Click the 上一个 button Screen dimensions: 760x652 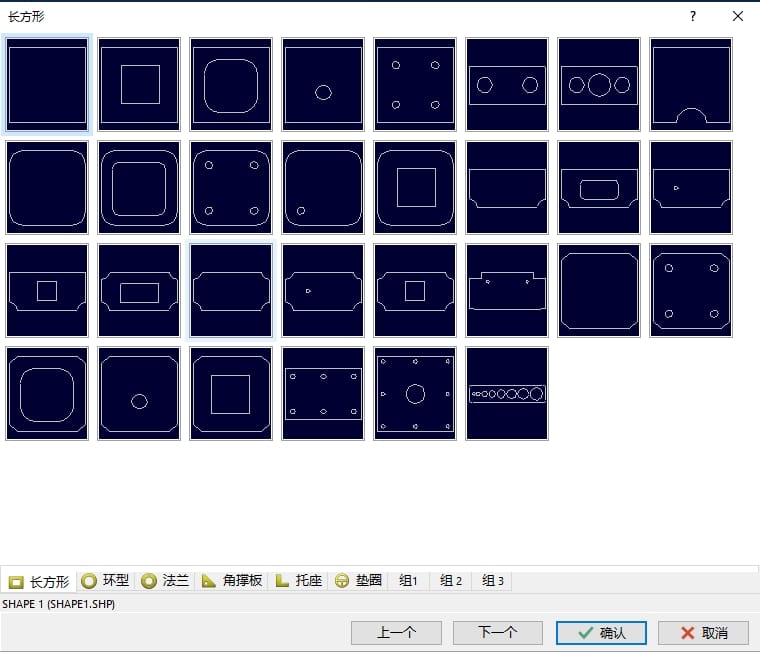396,633
